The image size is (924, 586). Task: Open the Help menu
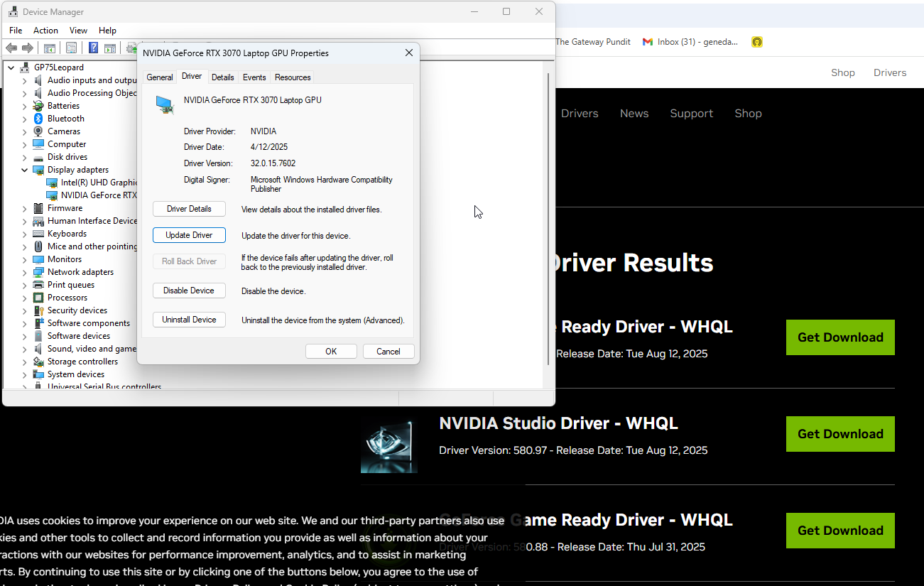click(107, 31)
